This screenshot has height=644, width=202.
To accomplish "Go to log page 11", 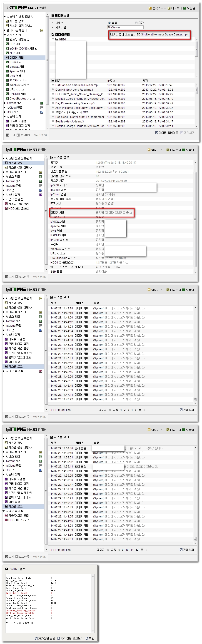I will 132,550.
